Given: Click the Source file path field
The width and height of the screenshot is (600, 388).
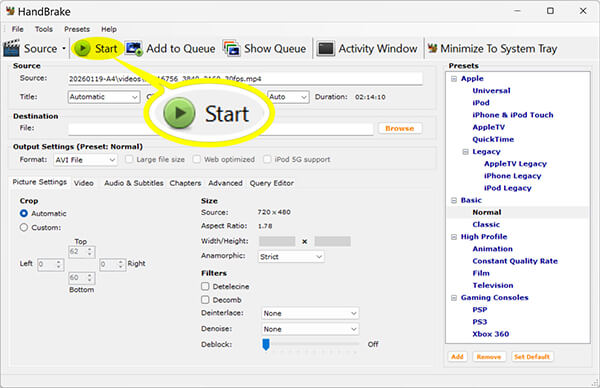Looking at the screenshot, I should coord(245,78).
